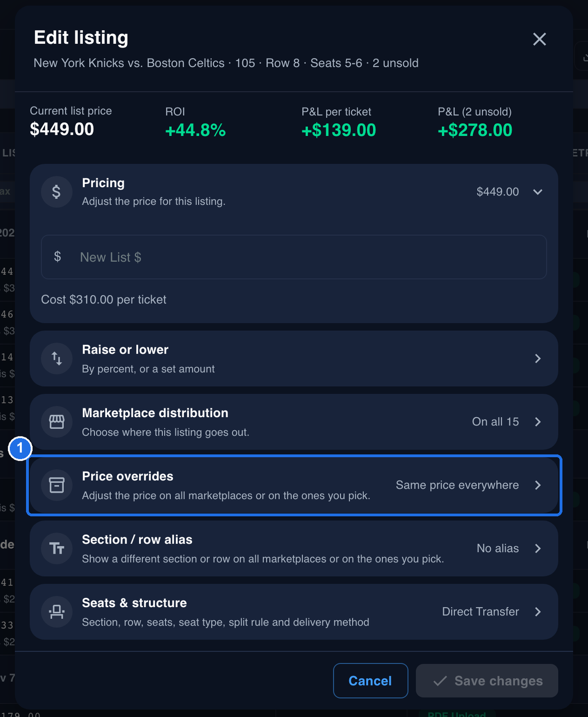The height and width of the screenshot is (717, 588).
Task: Click the ROI +44.8% value
Action: [x=195, y=130]
